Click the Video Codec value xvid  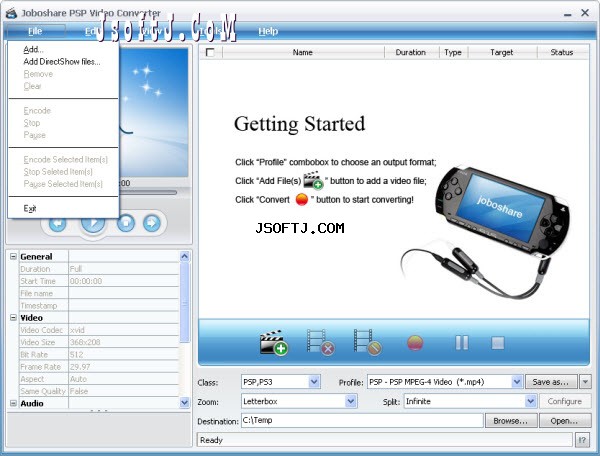pyautogui.click(x=124, y=330)
